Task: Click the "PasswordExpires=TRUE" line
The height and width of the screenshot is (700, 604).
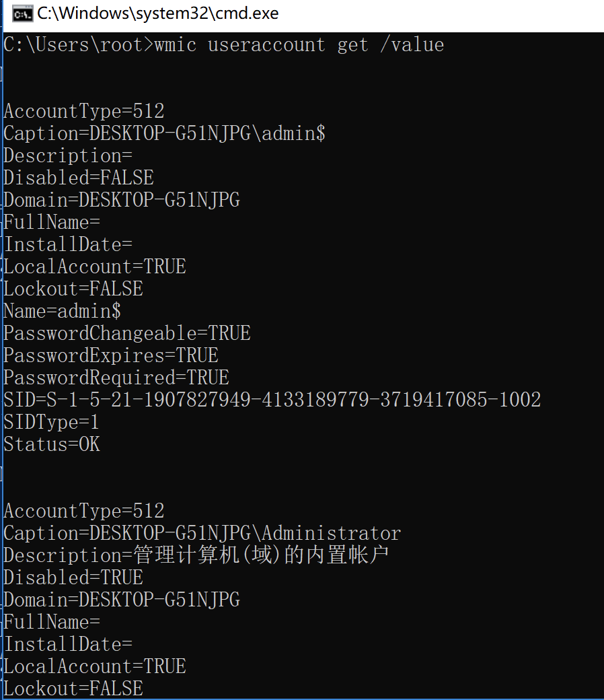Action: pyautogui.click(x=110, y=355)
